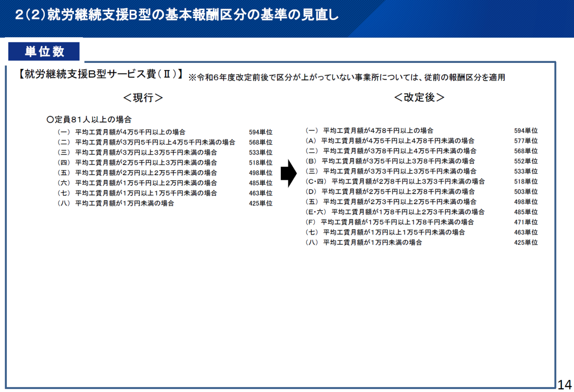Click the slide title 就労継続支援B型の基本報酬区分の基準の見直し
Viewport: 574px width, 392px height.
[x=176, y=15]
